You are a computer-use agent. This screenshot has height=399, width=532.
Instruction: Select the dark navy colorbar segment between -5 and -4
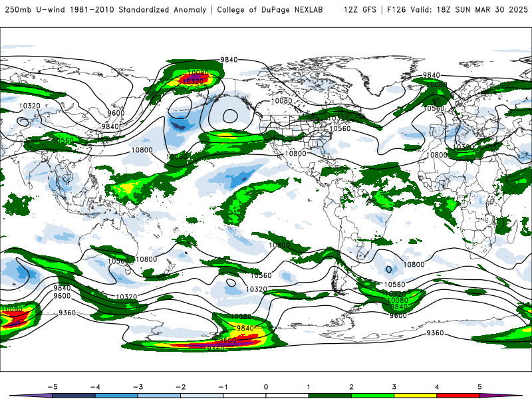(74, 396)
